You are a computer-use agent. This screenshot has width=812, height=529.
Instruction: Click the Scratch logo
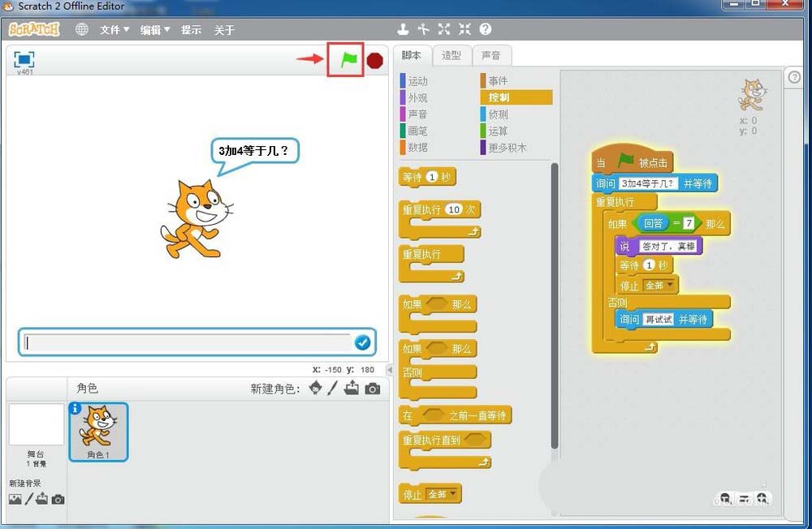pyautogui.click(x=34, y=29)
